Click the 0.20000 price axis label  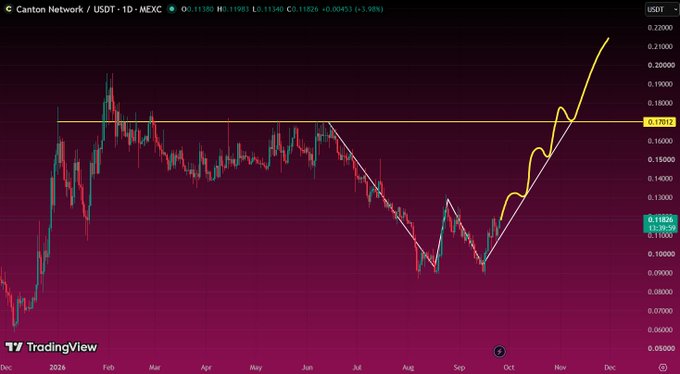tap(661, 65)
